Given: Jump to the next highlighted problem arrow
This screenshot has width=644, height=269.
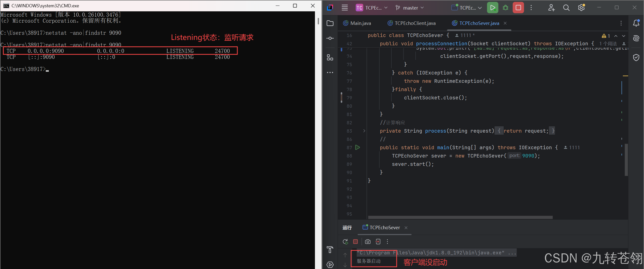Looking at the screenshot, I should pos(624,36).
